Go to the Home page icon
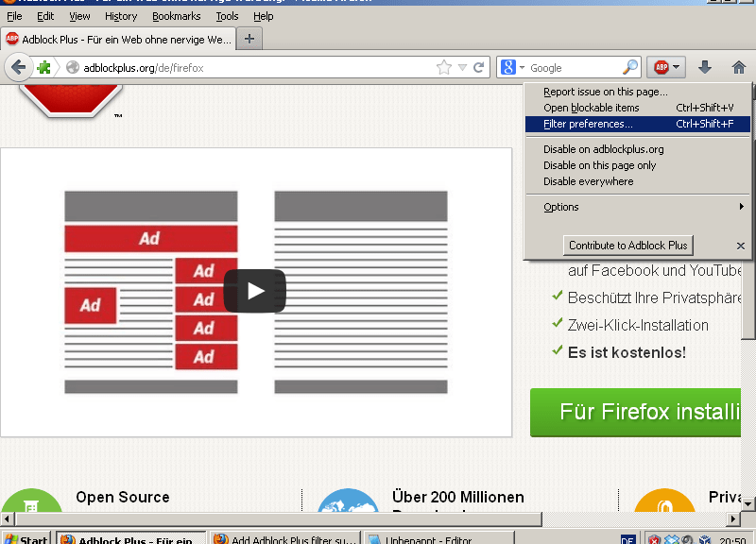756x544 pixels. point(739,67)
